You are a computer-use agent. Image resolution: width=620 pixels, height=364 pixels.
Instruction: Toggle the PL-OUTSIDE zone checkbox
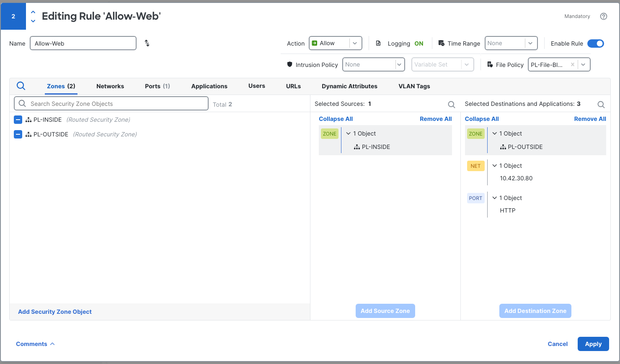click(18, 134)
